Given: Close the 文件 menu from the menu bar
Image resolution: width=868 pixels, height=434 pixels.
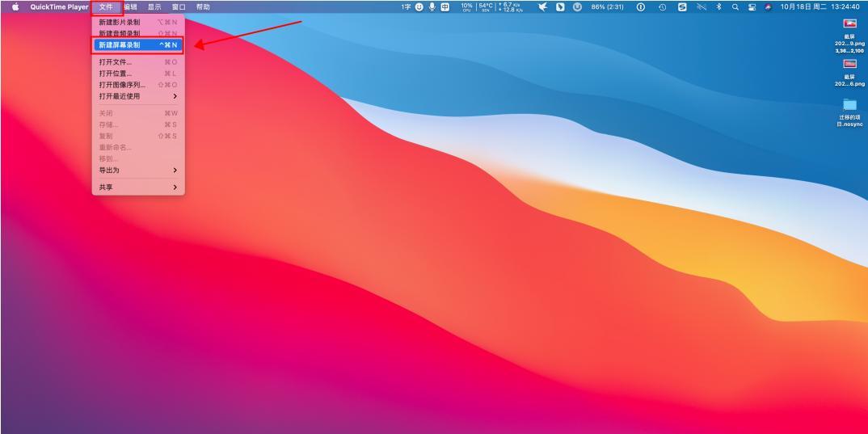Looking at the screenshot, I should pyautogui.click(x=107, y=7).
